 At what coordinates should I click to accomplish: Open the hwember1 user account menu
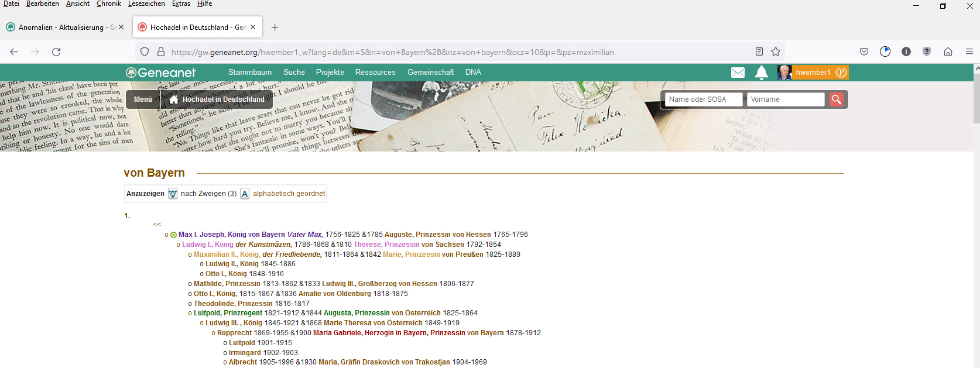813,73
